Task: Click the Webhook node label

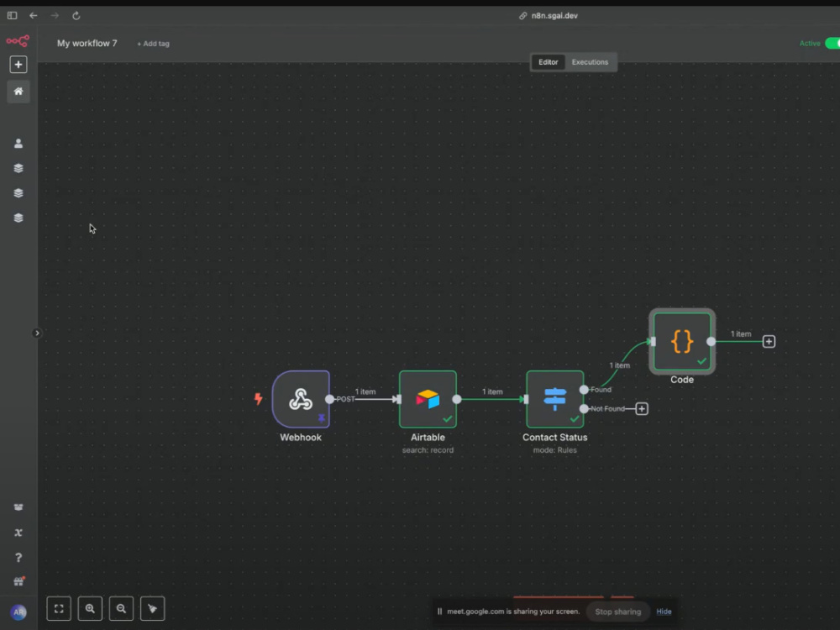Action: (301, 437)
